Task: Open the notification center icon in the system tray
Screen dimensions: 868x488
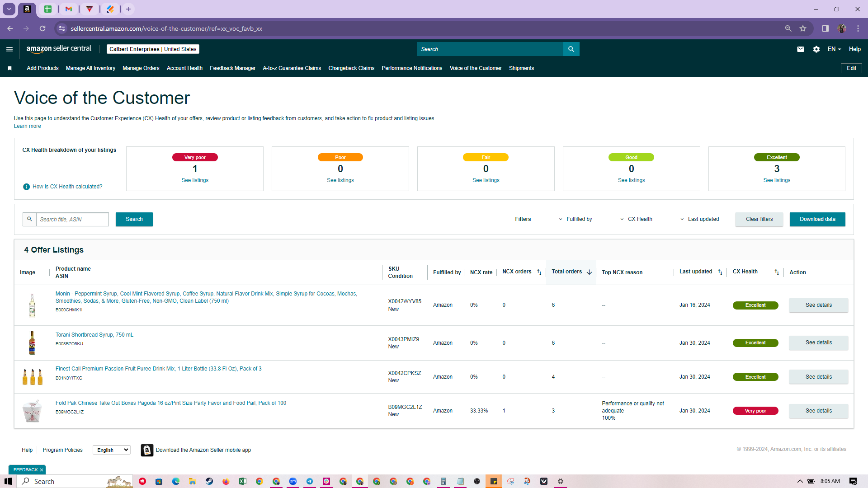Action: [853, 481]
